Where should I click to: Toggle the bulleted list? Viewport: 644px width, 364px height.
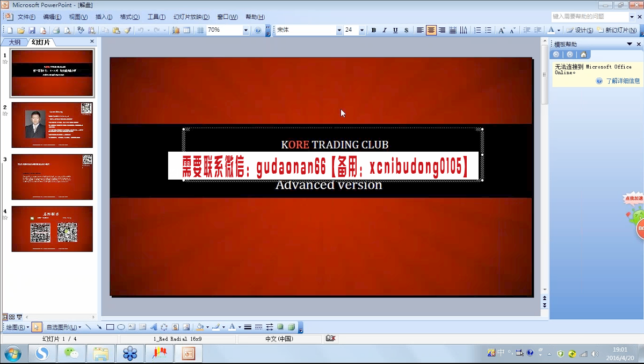click(488, 30)
